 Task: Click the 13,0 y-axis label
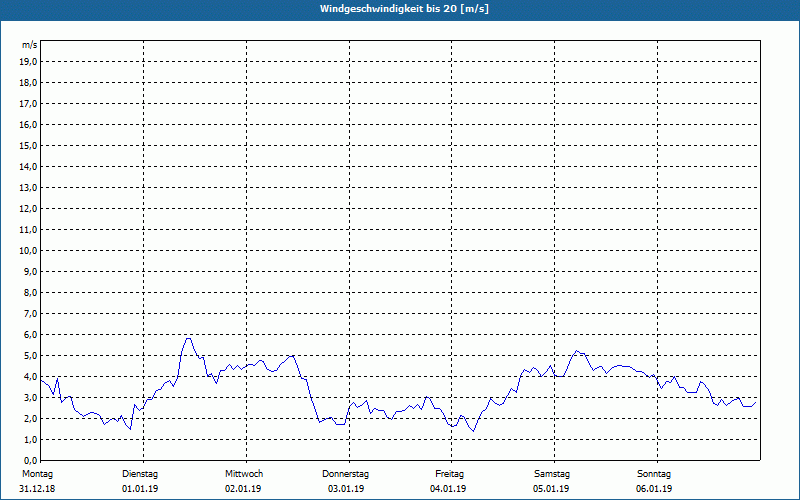pos(28,187)
